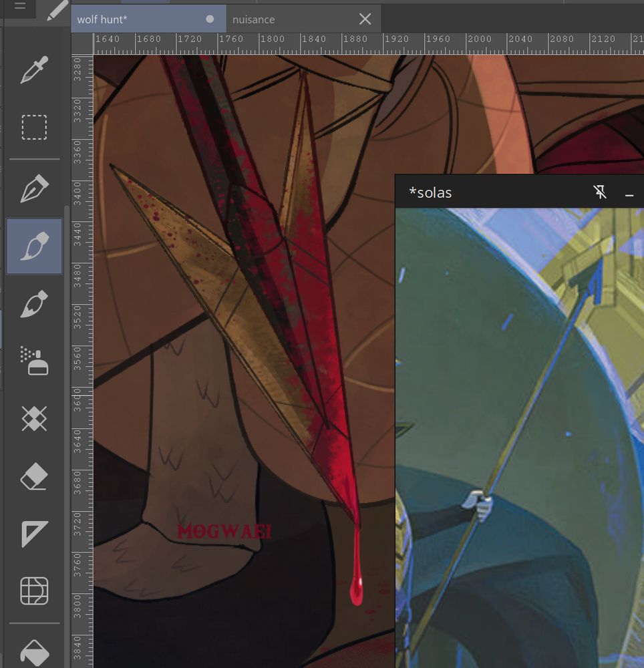Click unsaved dot on wolf hunt tab
The height and width of the screenshot is (668, 644).
pos(210,19)
